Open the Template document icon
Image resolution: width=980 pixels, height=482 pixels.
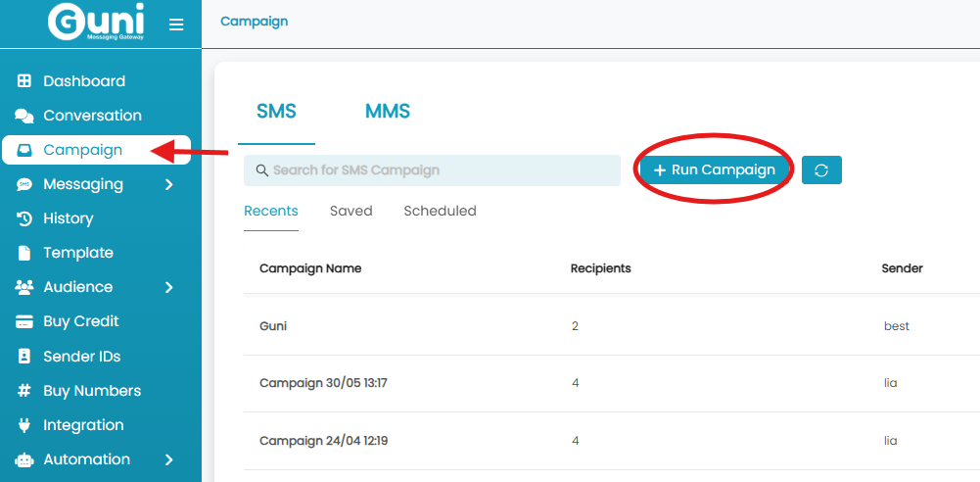pos(23,253)
